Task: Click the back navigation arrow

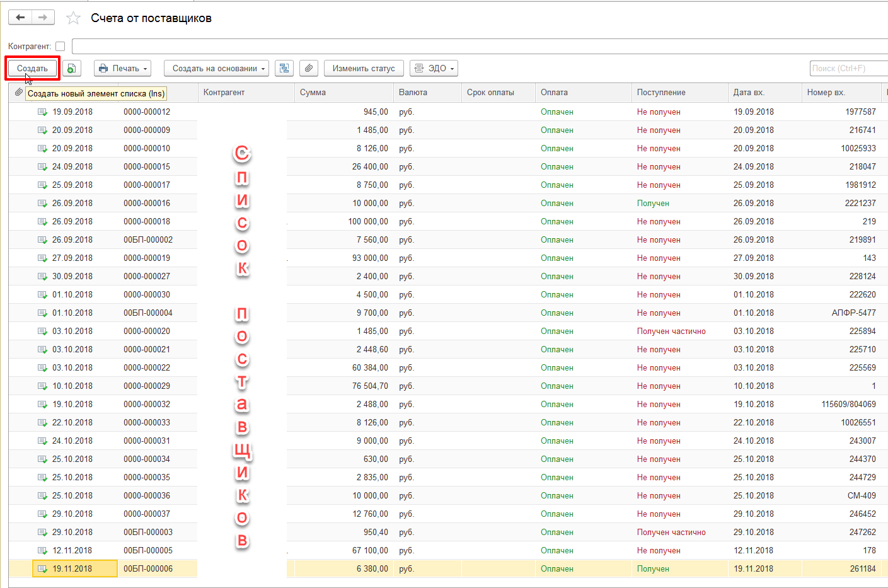Action: (20, 18)
